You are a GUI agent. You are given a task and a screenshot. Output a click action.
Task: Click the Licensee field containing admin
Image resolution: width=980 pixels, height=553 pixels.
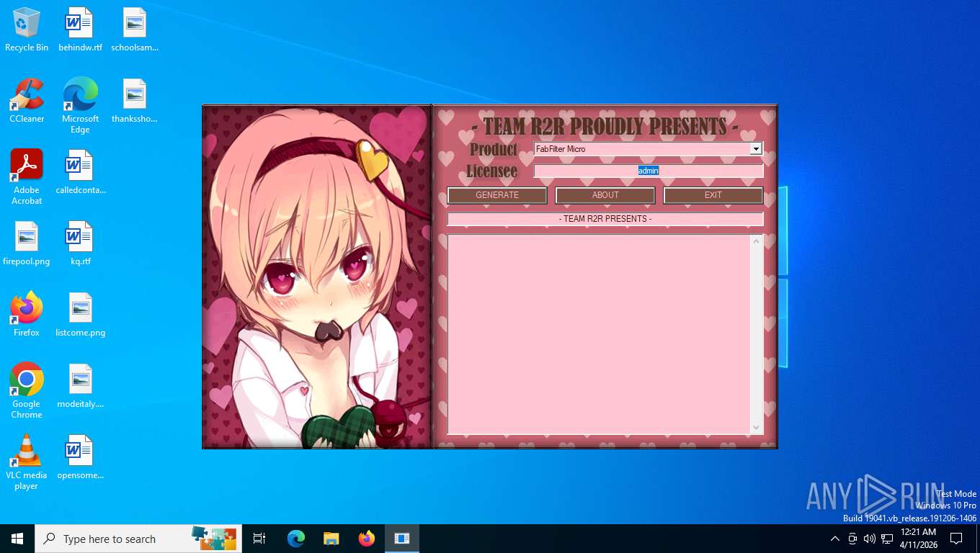click(x=648, y=171)
